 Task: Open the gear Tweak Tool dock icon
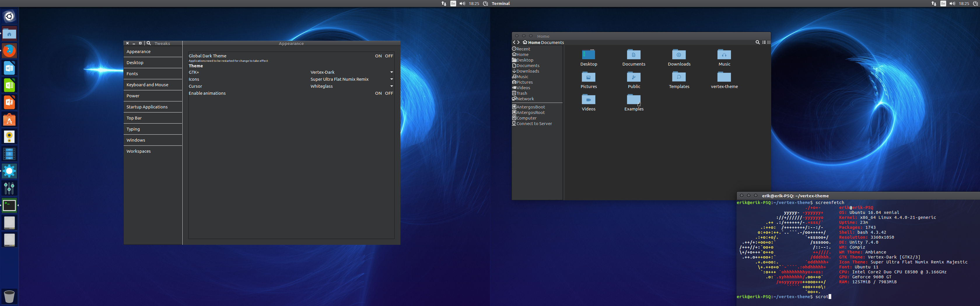[x=9, y=171]
